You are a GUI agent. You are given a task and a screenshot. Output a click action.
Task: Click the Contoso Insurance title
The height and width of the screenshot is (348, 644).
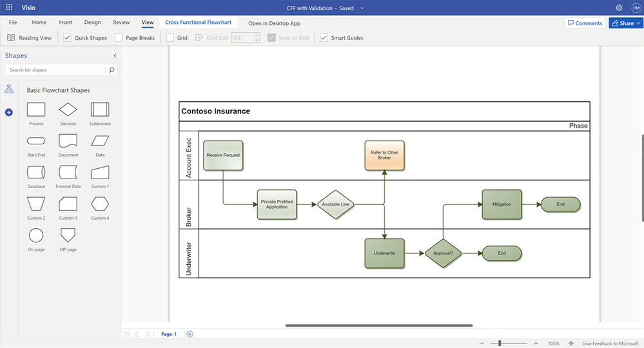click(215, 111)
